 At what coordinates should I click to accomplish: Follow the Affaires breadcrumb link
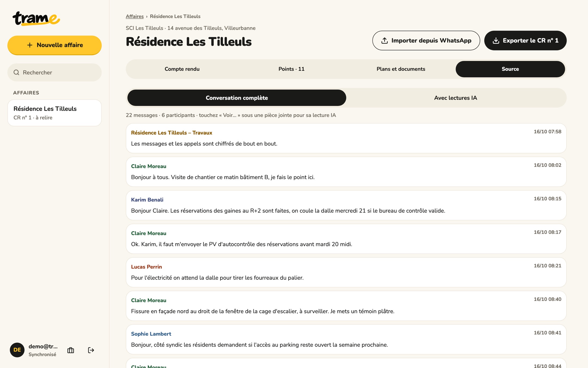[x=135, y=16]
